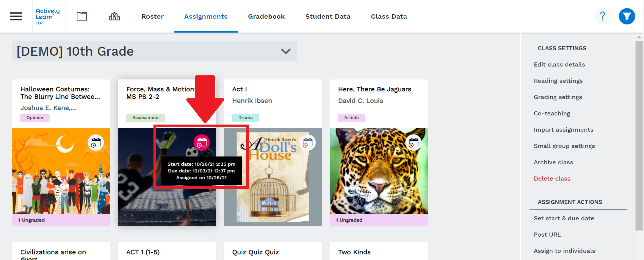Open the hamburger navigation menu

(x=16, y=16)
